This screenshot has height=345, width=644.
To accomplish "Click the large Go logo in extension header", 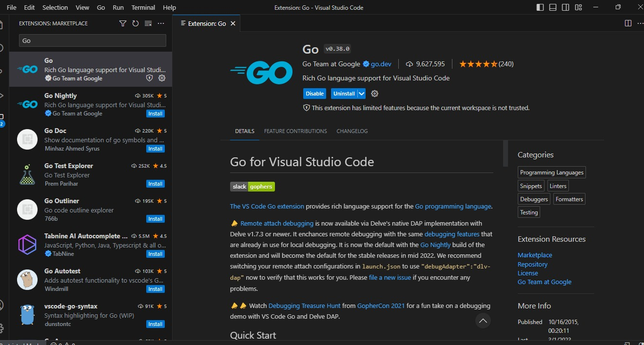I will (261, 72).
